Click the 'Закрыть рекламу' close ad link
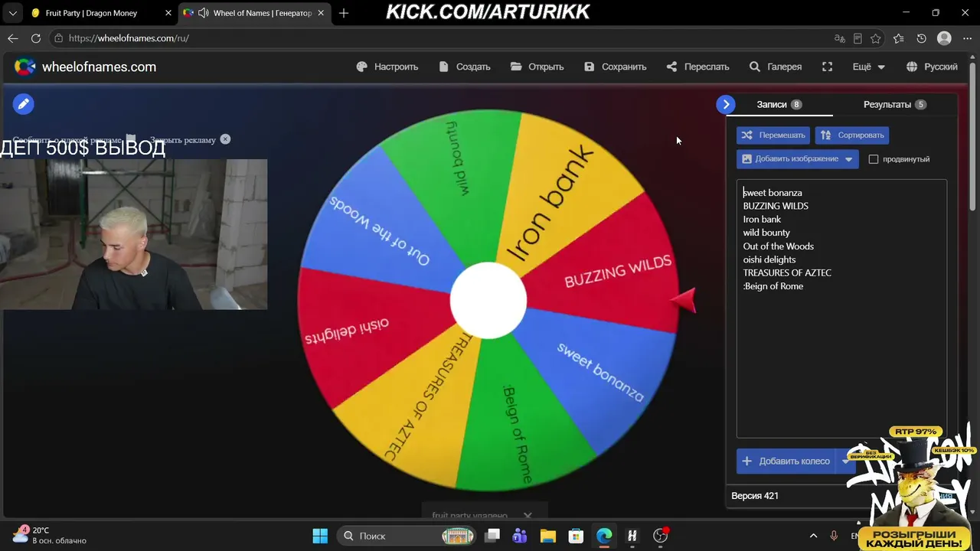 pyautogui.click(x=183, y=139)
